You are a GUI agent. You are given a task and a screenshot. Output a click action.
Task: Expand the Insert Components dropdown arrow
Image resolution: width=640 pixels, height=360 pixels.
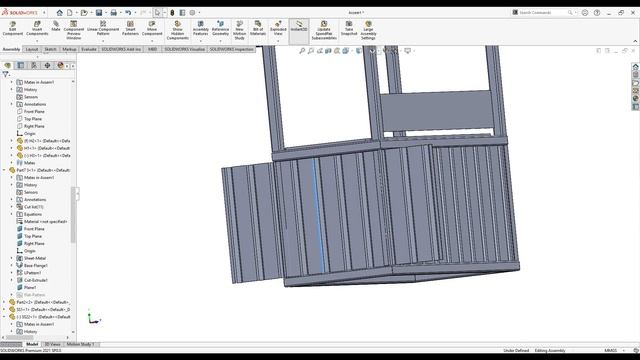tap(37, 40)
